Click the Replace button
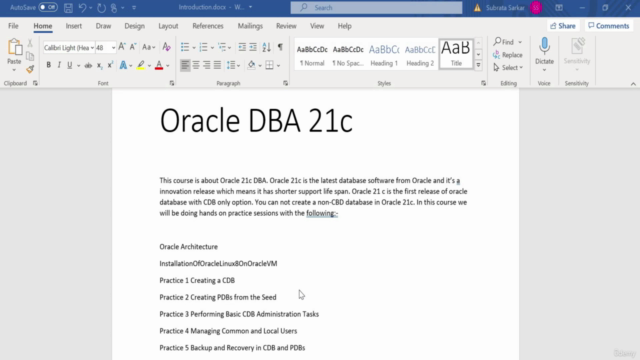The image size is (640, 360). [x=508, y=55]
